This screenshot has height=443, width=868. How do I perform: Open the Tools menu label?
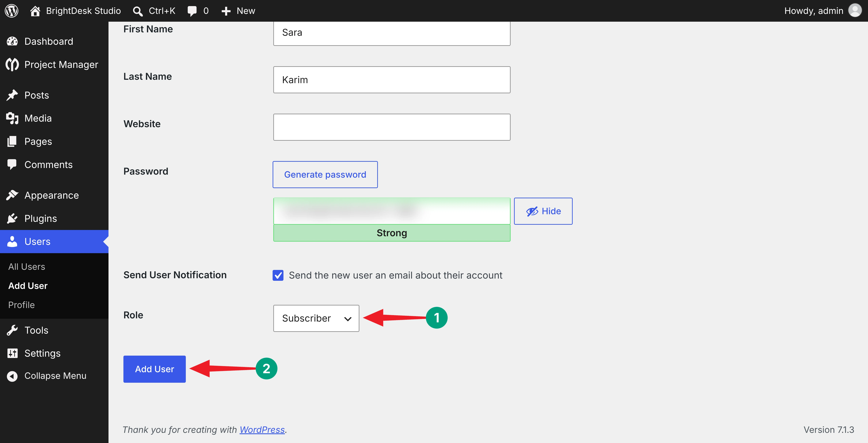click(x=36, y=330)
